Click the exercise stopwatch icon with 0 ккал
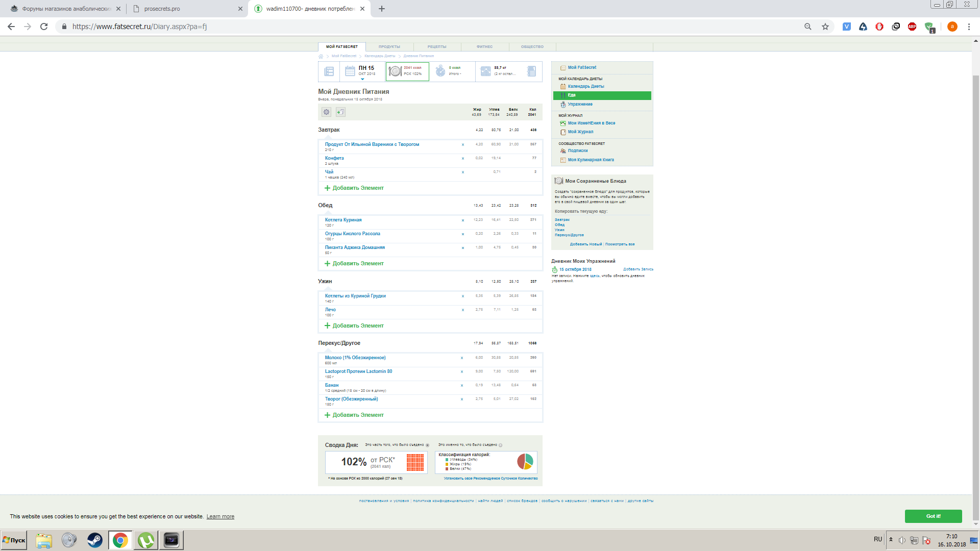Screen dimensions: 980x551 pyautogui.click(x=440, y=71)
